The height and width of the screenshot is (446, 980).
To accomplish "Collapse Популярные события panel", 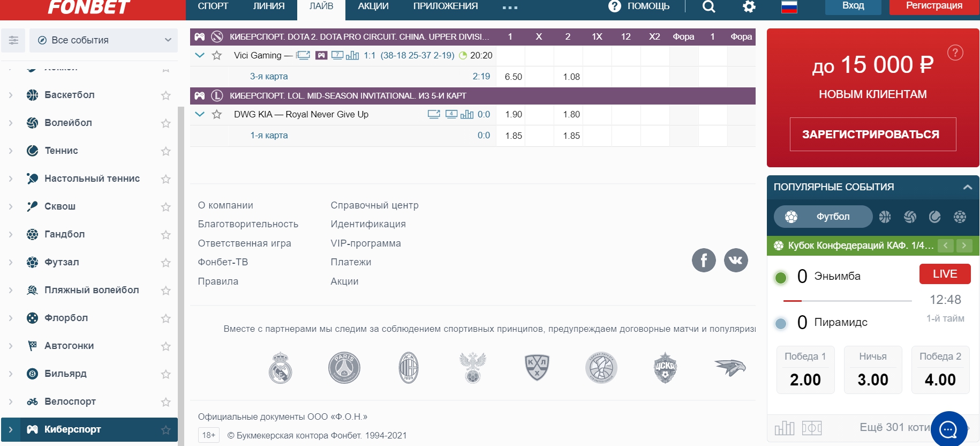I will coord(967,187).
